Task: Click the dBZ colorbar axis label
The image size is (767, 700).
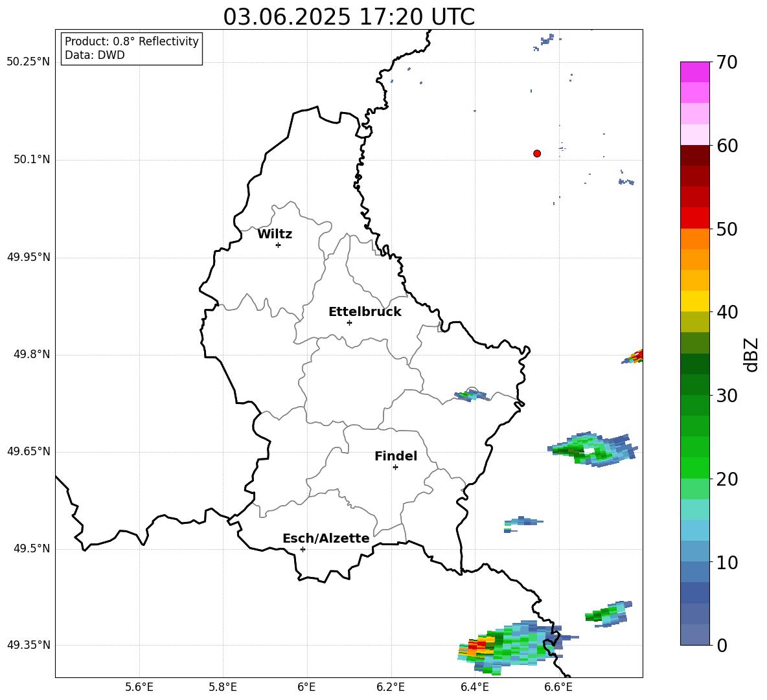Action: coord(751,354)
